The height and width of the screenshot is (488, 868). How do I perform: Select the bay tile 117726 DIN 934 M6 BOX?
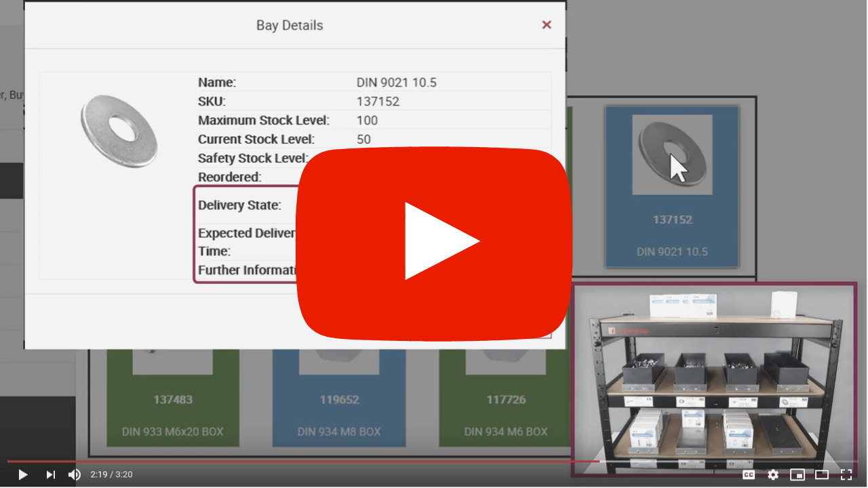point(506,396)
